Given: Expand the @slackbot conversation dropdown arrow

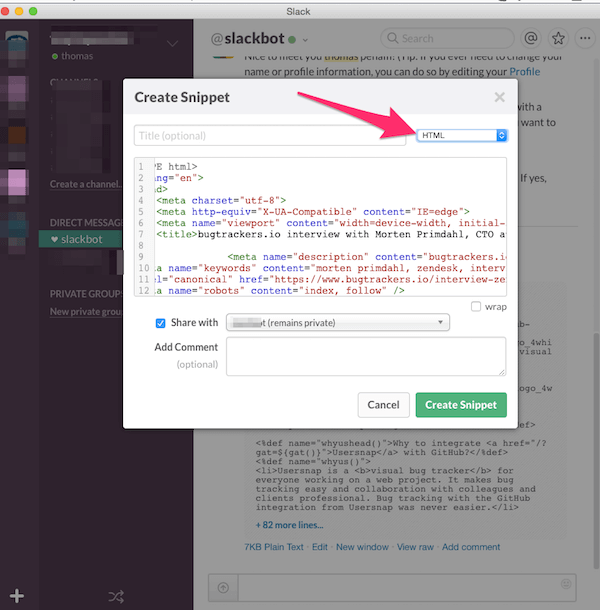Looking at the screenshot, I should coord(305,40).
